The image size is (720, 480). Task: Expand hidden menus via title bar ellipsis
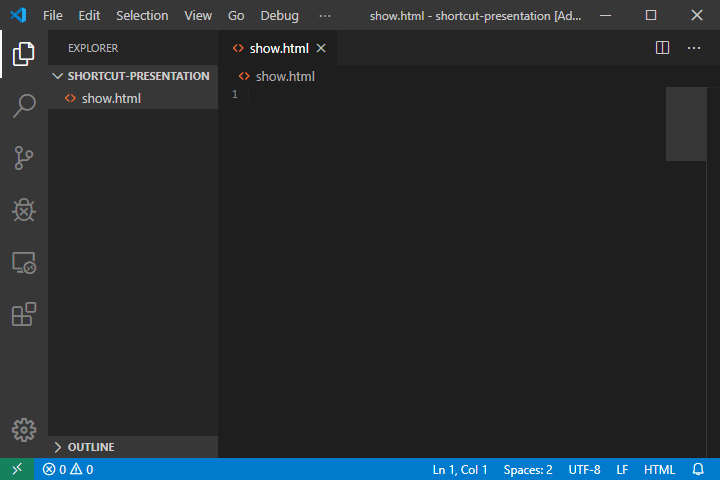coord(324,16)
